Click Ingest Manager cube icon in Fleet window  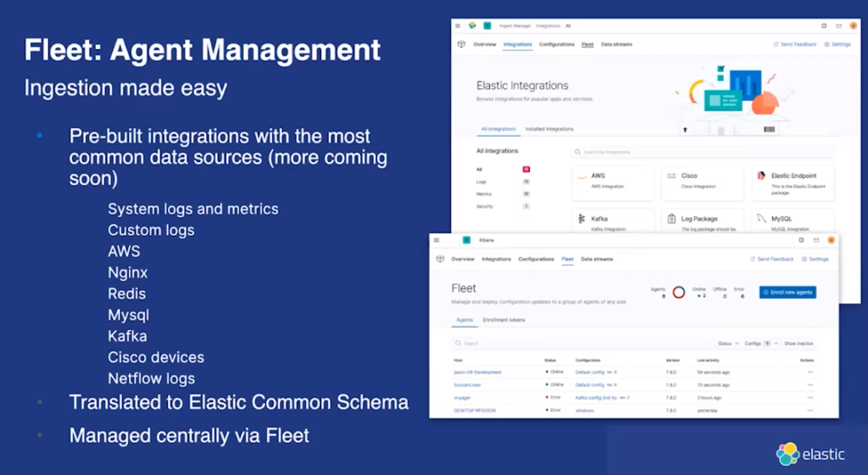pyautogui.click(x=440, y=259)
